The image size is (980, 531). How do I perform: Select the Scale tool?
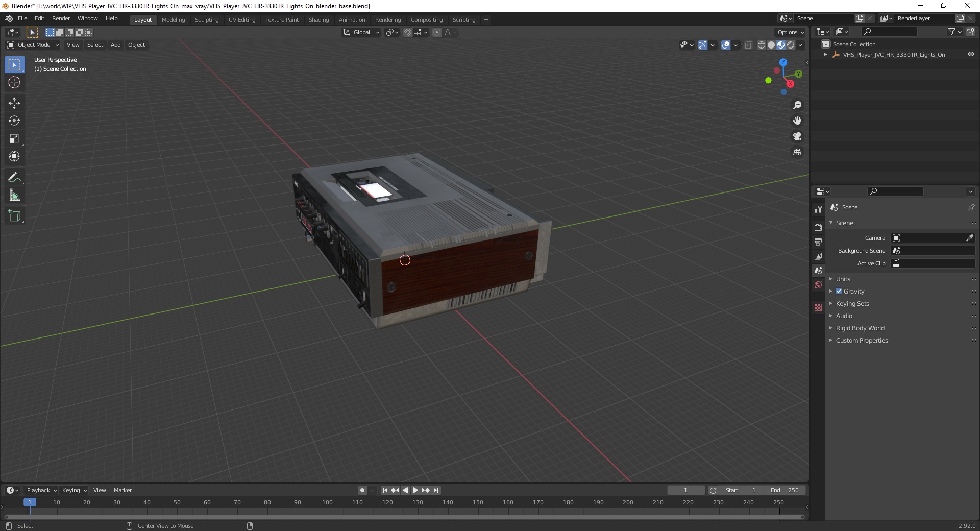point(14,139)
